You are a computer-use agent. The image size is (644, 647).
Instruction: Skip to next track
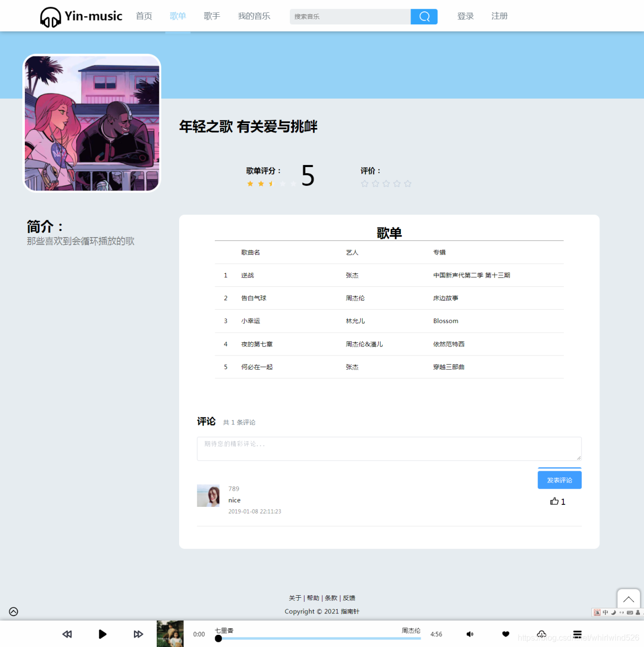[138, 634]
